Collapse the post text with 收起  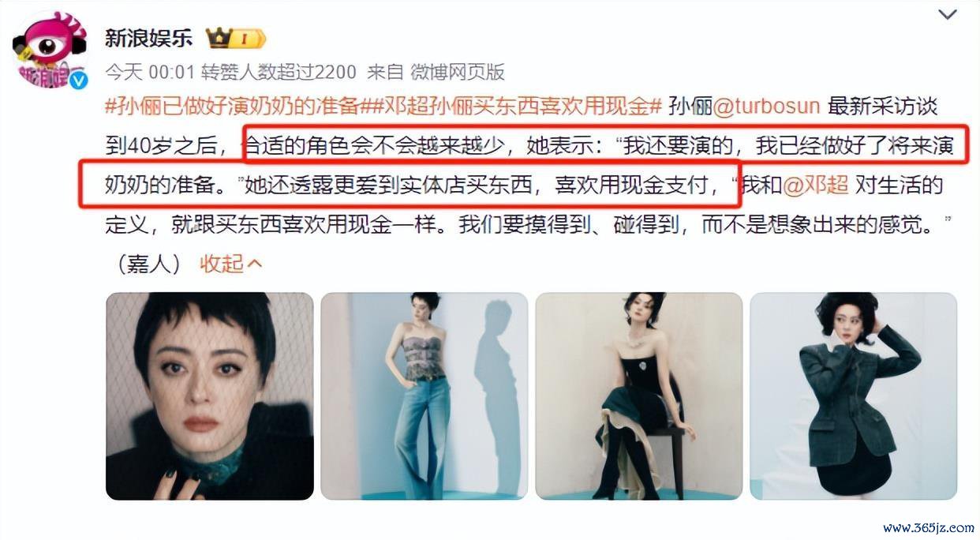(222, 264)
